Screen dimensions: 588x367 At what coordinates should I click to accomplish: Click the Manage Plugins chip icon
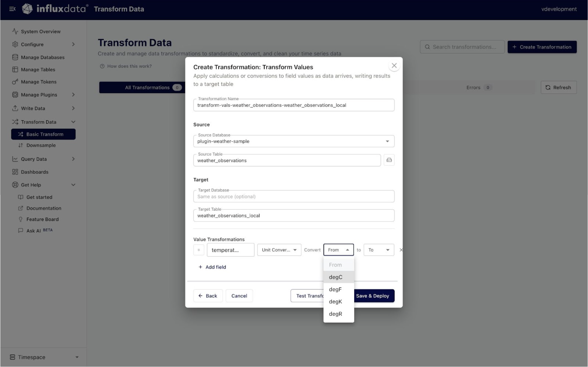pyautogui.click(x=15, y=95)
